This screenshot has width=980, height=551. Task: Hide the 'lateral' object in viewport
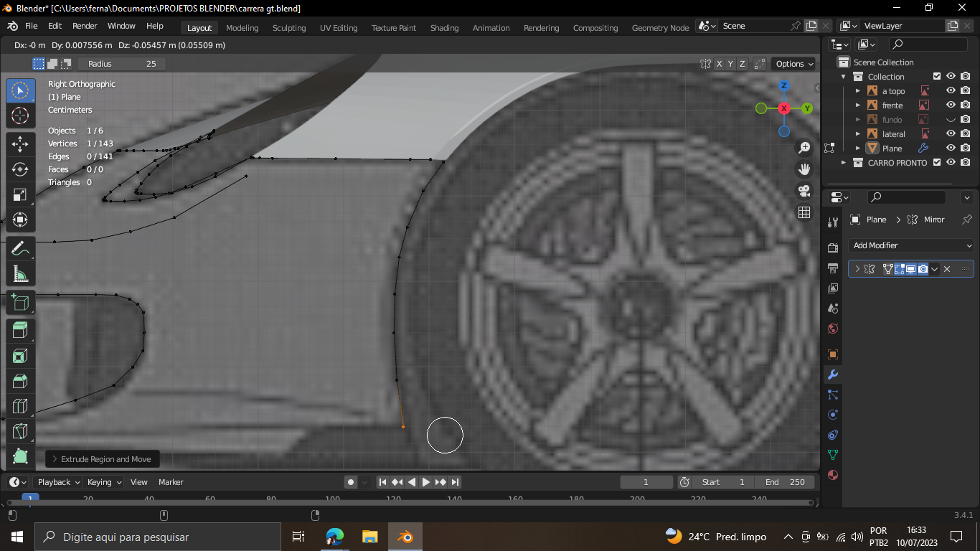pyautogui.click(x=951, y=134)
